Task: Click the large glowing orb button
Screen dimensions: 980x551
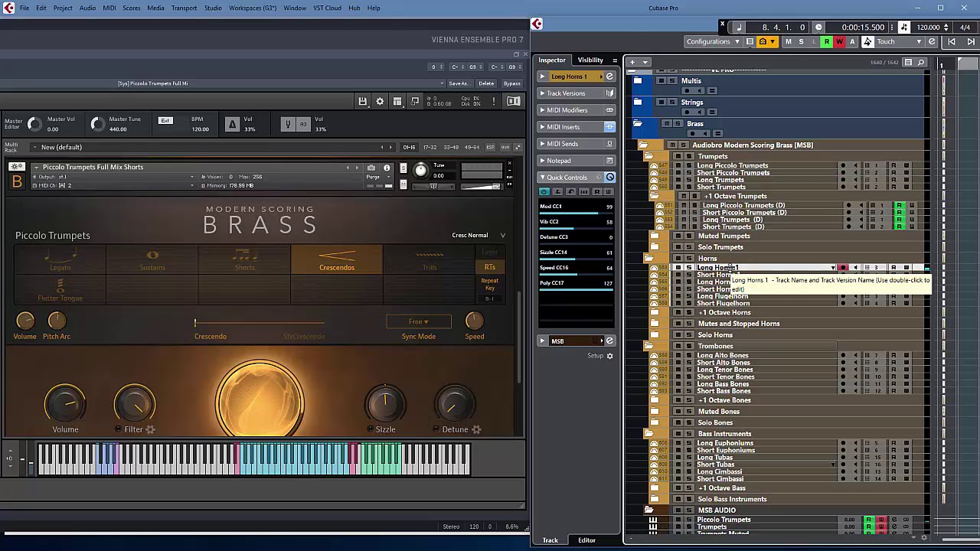Action: 260,399
